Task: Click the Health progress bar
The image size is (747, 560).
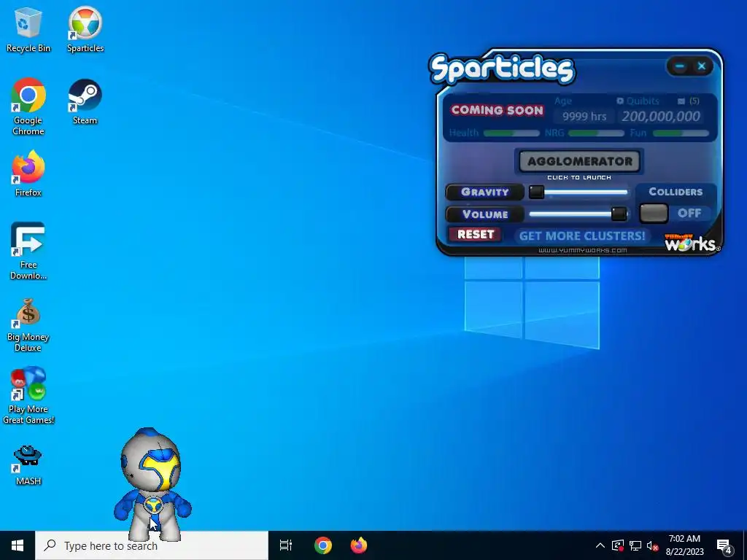Action: 511,133
